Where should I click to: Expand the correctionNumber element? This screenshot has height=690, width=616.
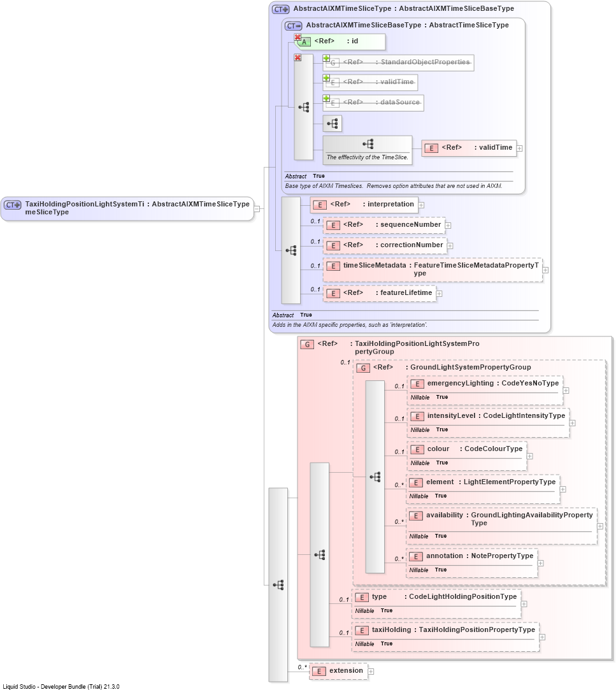click(x=450, y=246)
